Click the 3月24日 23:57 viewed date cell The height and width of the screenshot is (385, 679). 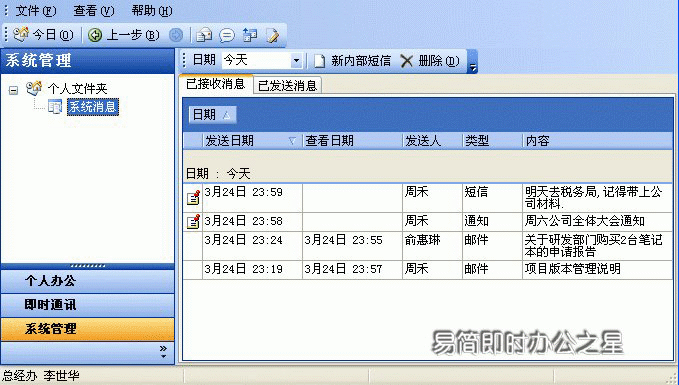[352, 269]
